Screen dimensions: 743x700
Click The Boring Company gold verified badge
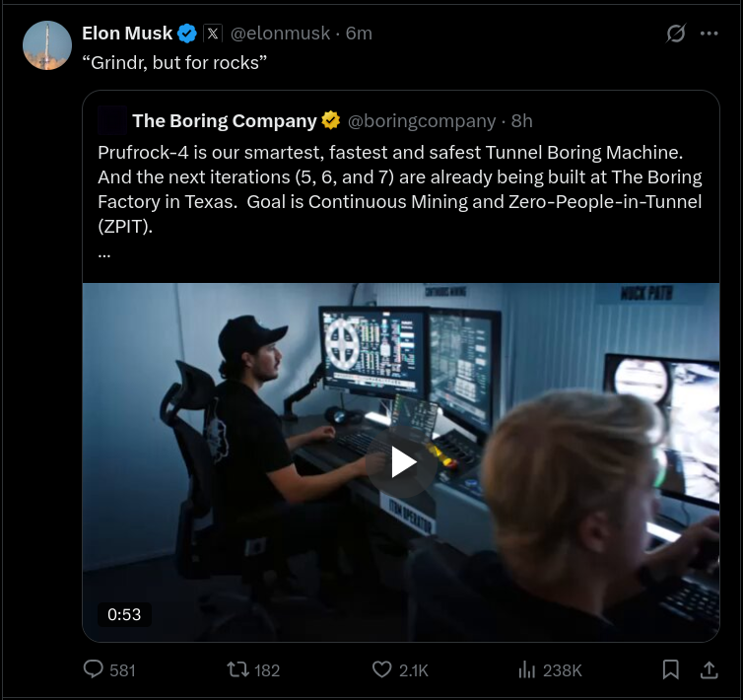tap(331, 120)
